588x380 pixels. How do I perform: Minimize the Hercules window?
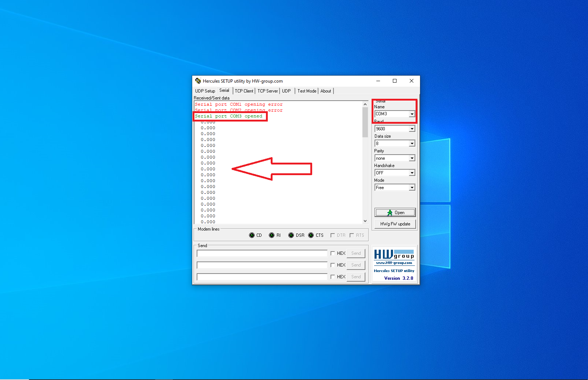click(x=378, y=81)
